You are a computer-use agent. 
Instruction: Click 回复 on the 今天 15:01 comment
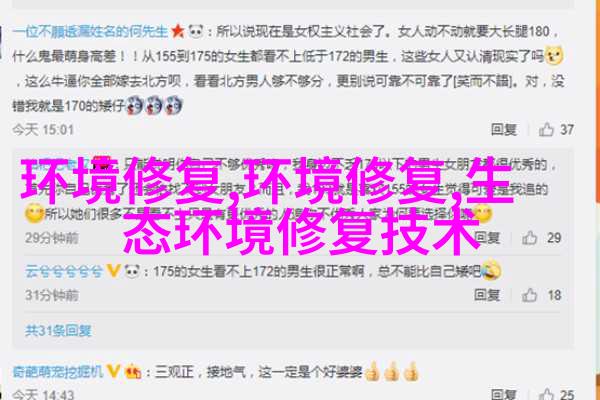click(x=504, y=130)
